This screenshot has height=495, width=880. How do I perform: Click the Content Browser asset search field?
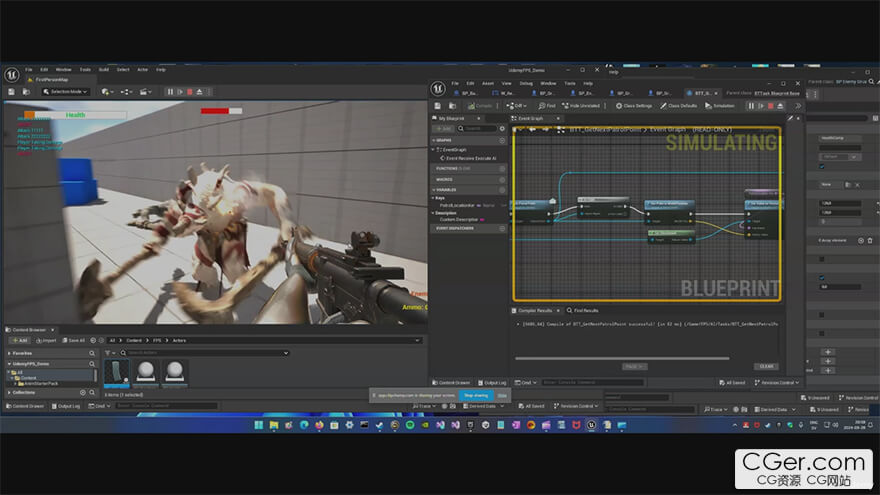(204, 352)
